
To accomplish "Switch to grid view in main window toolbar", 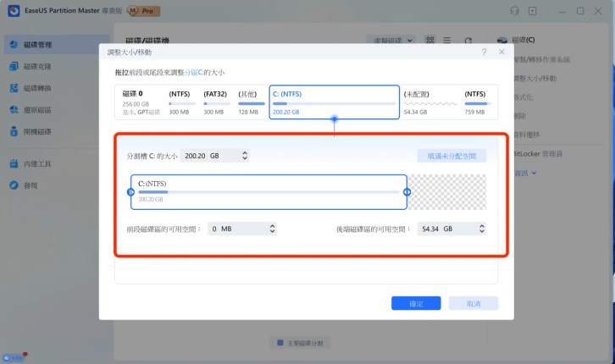I will click(x=429, y=40).
